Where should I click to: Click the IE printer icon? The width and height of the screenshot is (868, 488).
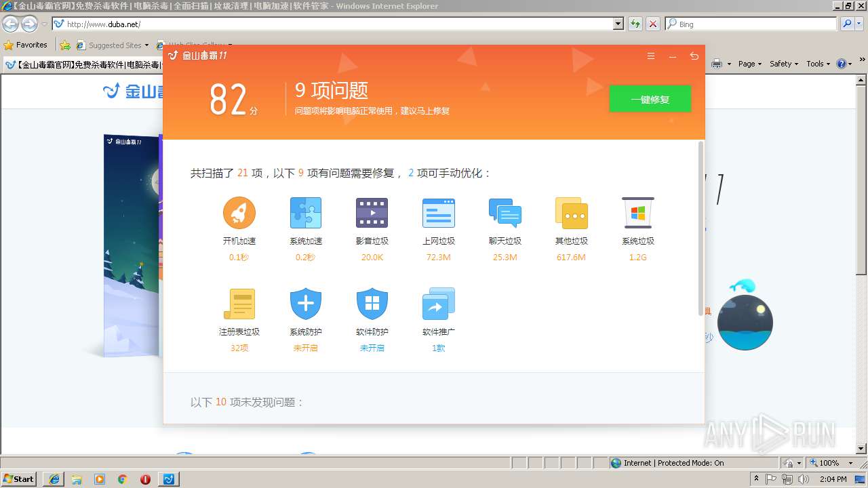pos(717,64)
